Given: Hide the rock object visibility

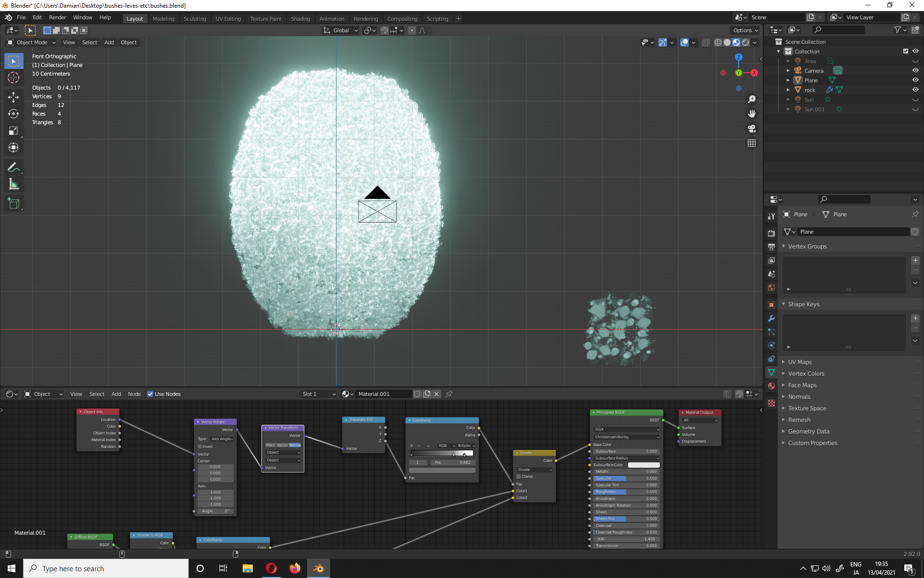Looking at the screenshot, I should [x=915, y=90].
